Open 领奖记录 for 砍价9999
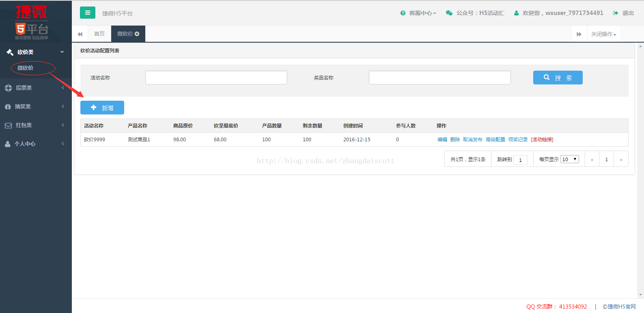 (518, 140)
